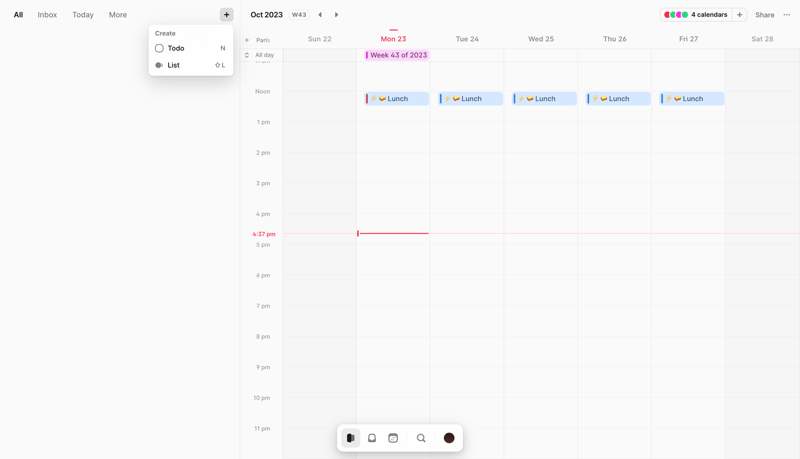Go to previous week arrow
800x459 pixels.
pos(320,15)
